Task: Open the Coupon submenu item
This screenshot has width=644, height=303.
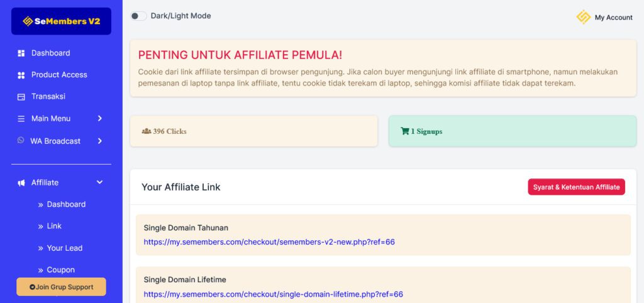Action: 60,270
